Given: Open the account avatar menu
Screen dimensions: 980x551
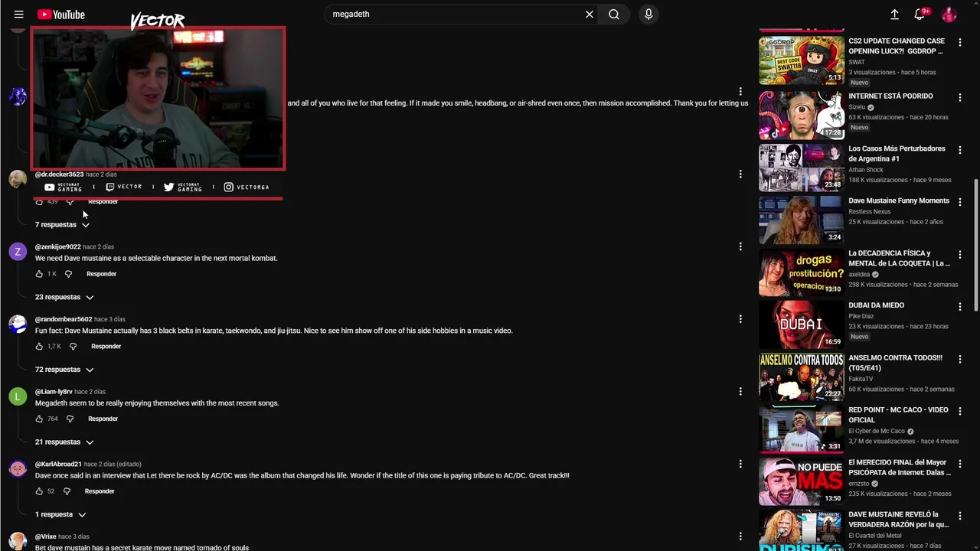Looking at the screenshot, I should [x=949, y=15].
